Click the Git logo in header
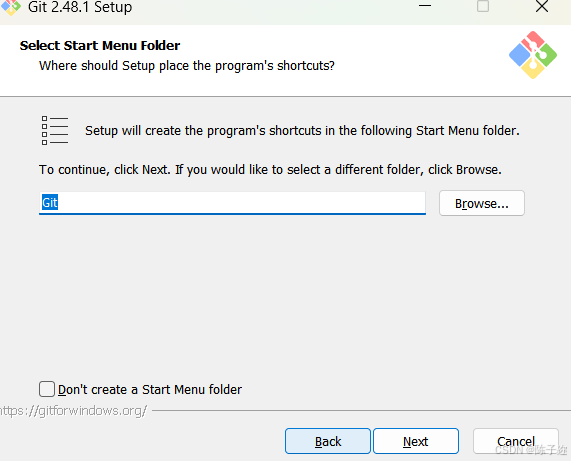The height and width of the screenshot is (461, 571). click(x=533, y=55)
